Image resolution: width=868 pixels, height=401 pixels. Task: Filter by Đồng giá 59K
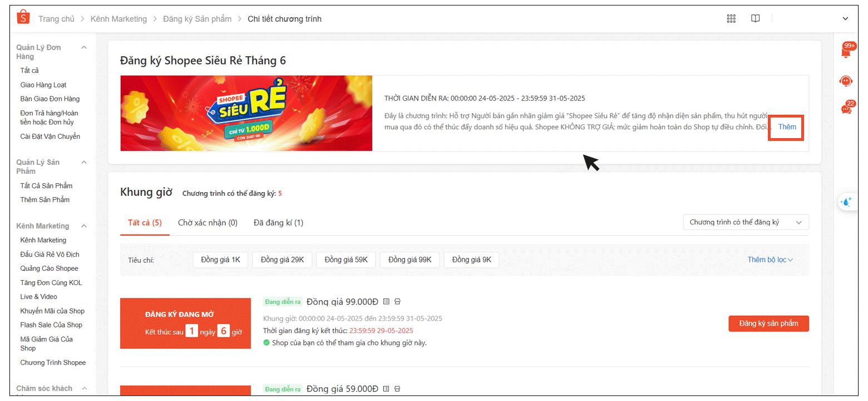click(346, 260)
